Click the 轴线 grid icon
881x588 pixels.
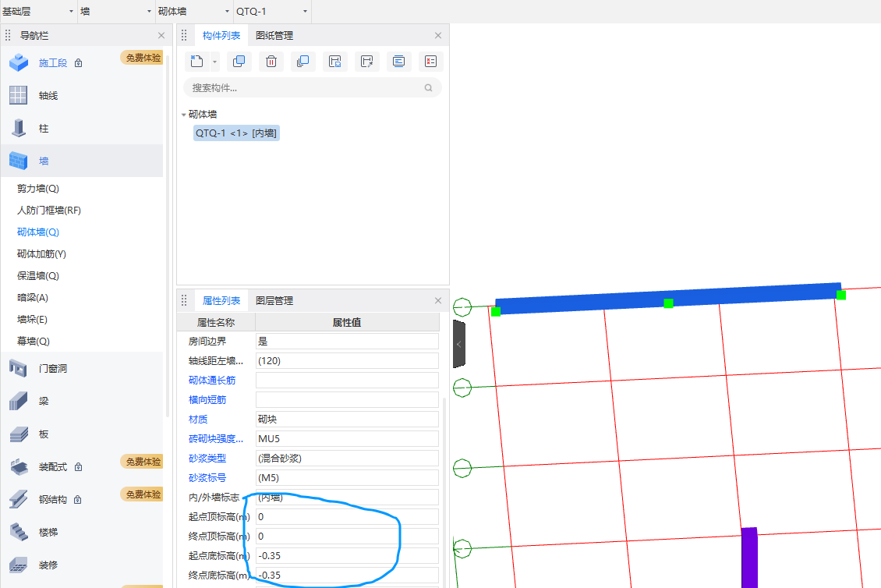point(18,95)
